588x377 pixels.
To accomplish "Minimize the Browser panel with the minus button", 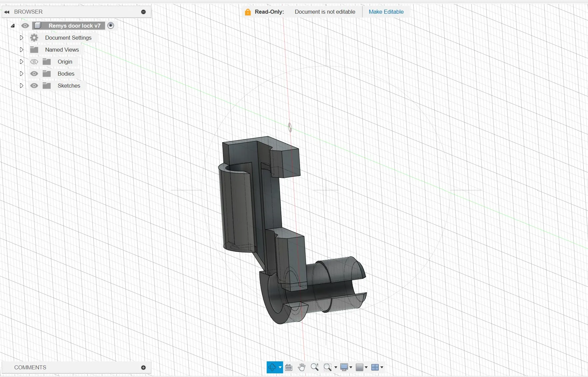I will (x=143, y=12).
